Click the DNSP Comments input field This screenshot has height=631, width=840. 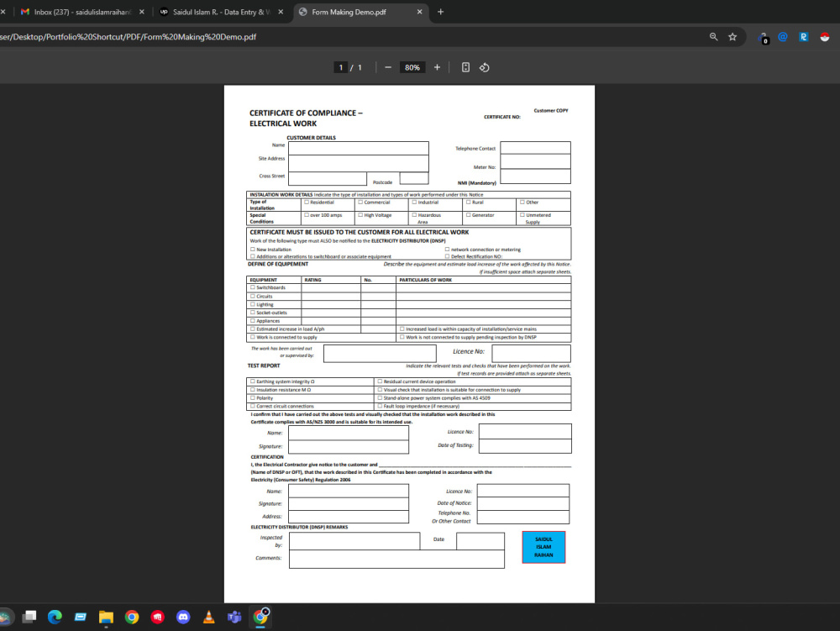pyautogui.click(x=396, y=560)
